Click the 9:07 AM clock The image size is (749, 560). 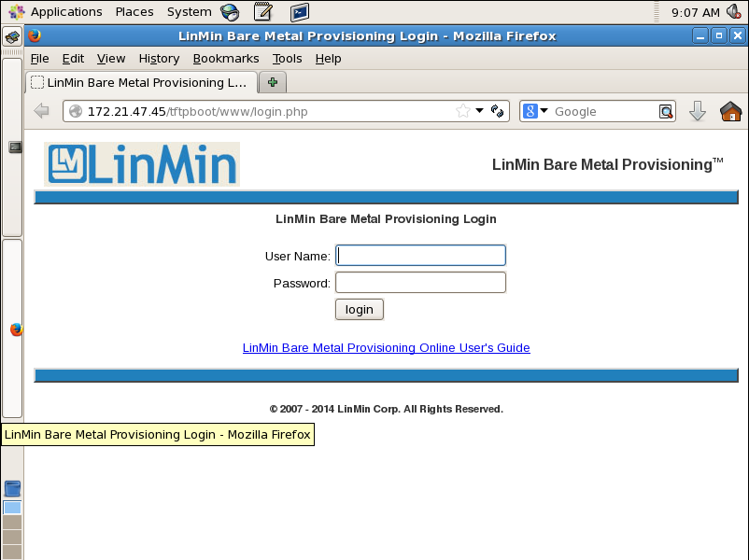tap(696, 12)
